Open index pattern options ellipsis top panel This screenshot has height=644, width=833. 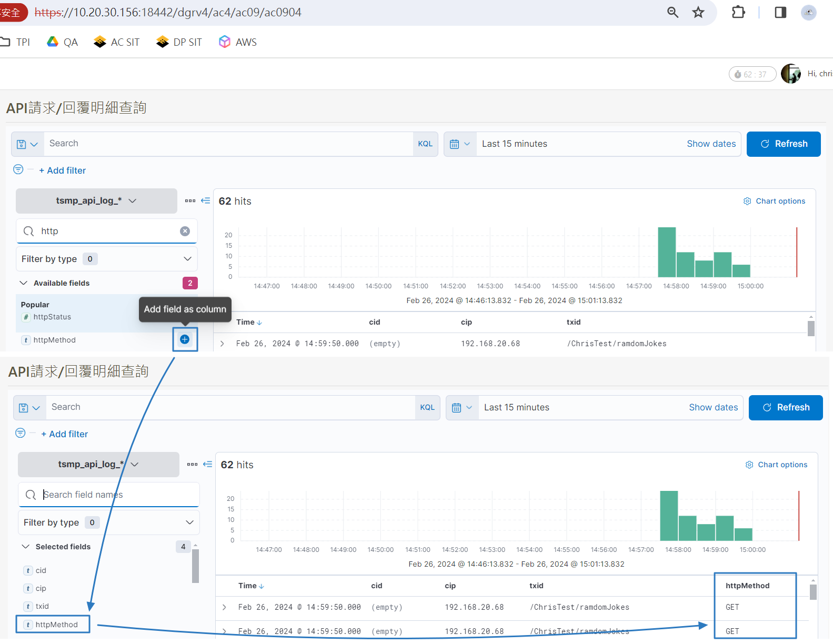tap(190, 201)
